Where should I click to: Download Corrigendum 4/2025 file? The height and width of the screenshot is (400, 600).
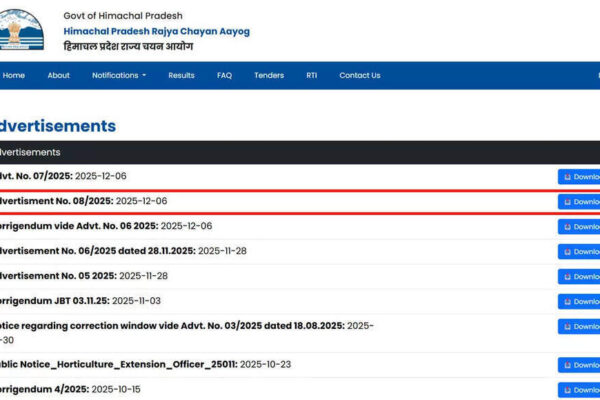579,390
